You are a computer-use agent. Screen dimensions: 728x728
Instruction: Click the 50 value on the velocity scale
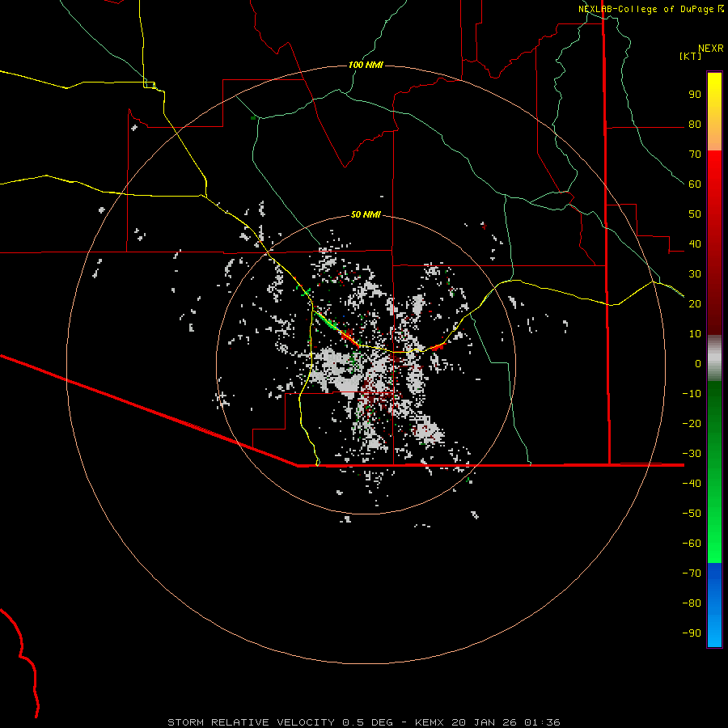tap(695, 214)
